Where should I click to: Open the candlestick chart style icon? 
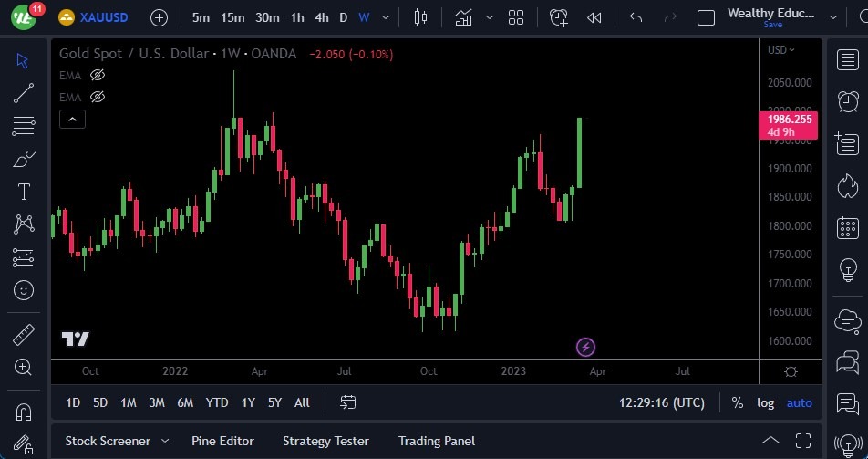(x=420, y=17)
